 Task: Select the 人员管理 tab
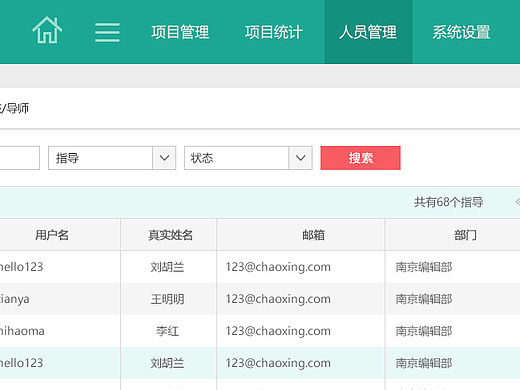coord(368,32)
